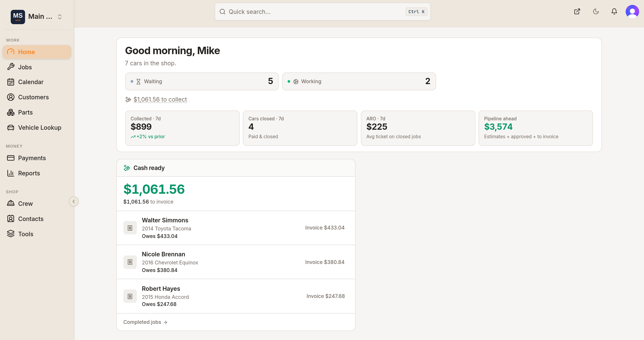Click the gear icon on Working tile
Image resolution: width=644 pixels, height=340 pixels.
click(x=296, y=81)
